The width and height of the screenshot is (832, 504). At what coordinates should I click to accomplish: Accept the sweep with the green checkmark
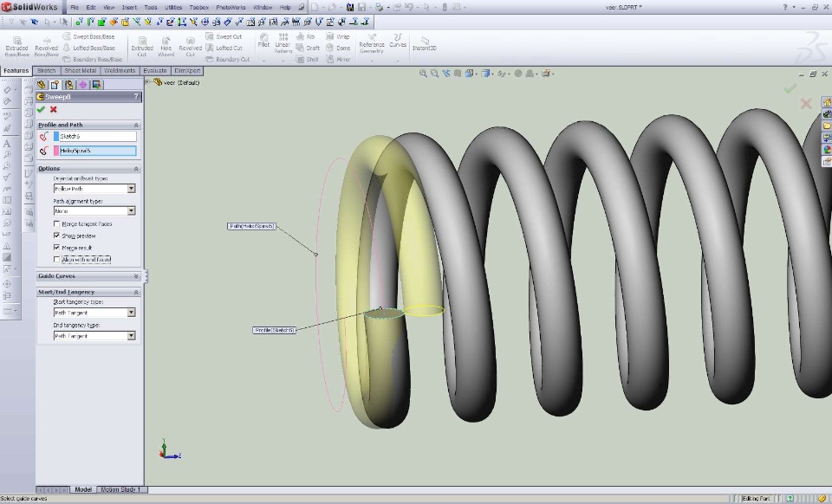(x=41, y=109)
